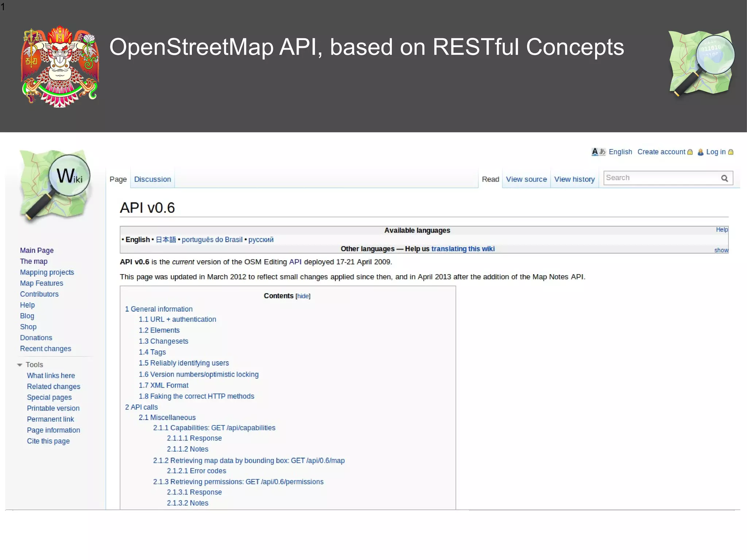Open português do Brasil version

click(212, 240)
